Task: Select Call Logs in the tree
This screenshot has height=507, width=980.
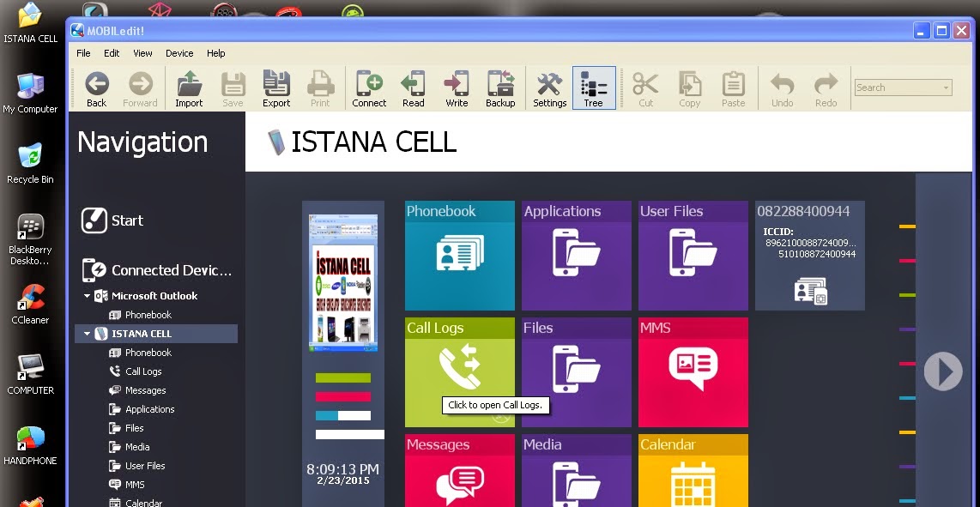Action: click(136, 371)
